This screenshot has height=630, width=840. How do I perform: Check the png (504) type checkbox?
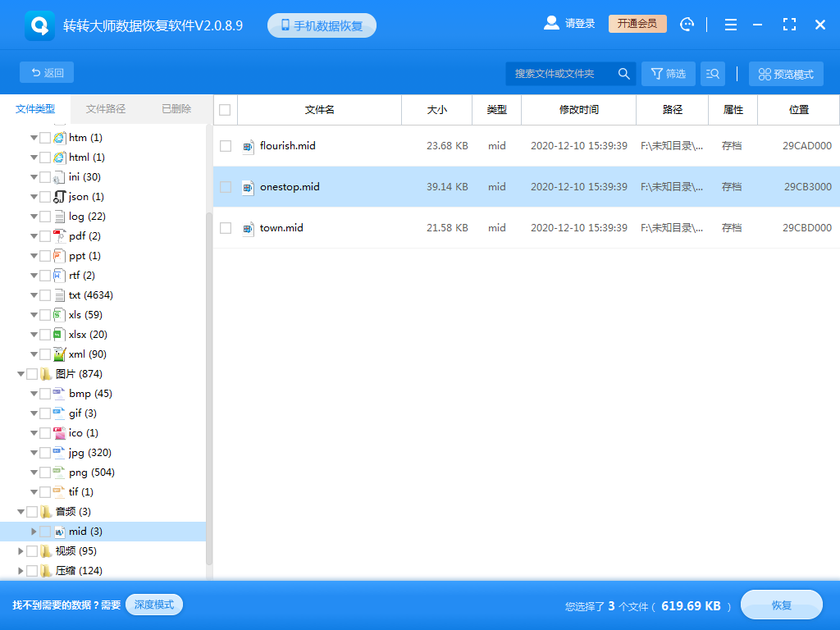point(46,472)
